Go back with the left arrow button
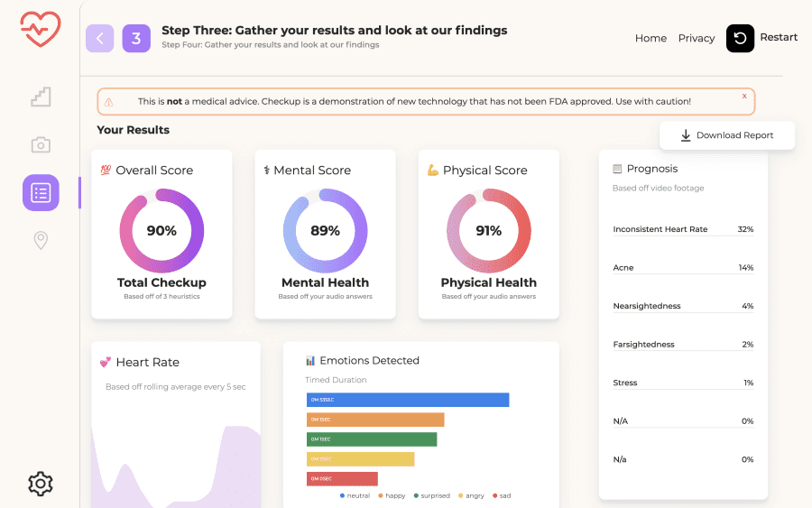Viewport: 812px width, 508px height. (x=100, y=38)
